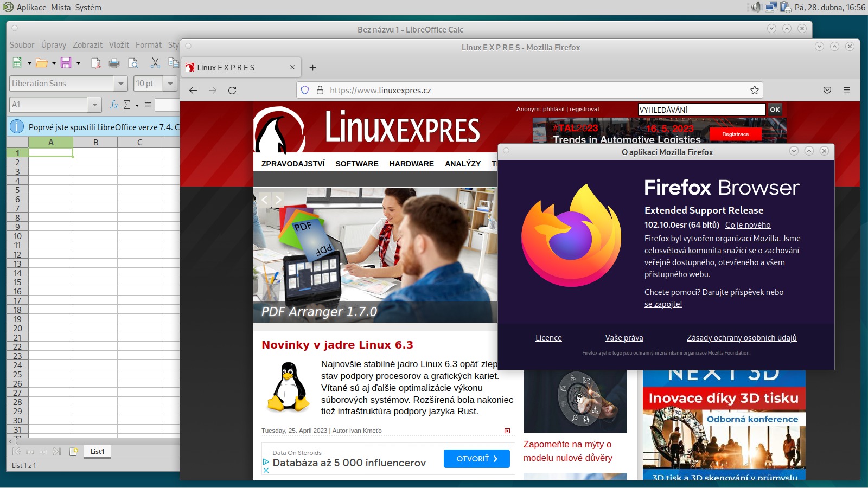Click the Vaše práva link

[x=624, y=338]
